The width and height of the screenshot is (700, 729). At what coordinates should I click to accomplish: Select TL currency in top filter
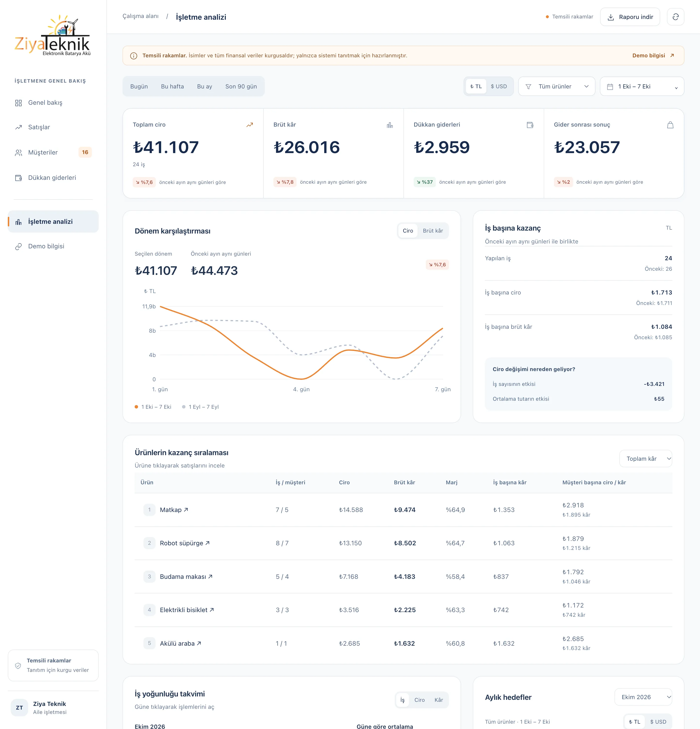click(476, 86)
